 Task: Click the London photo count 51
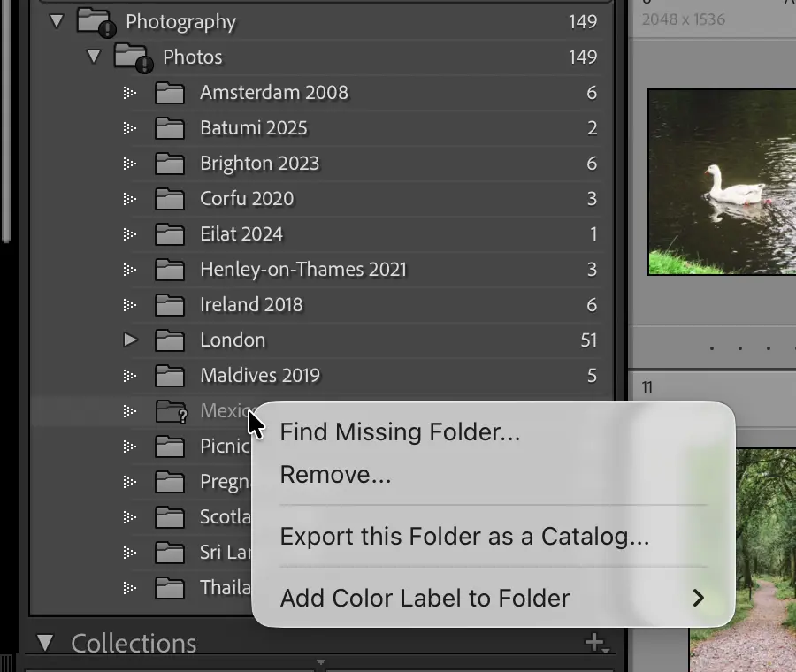tap(589, 340)
